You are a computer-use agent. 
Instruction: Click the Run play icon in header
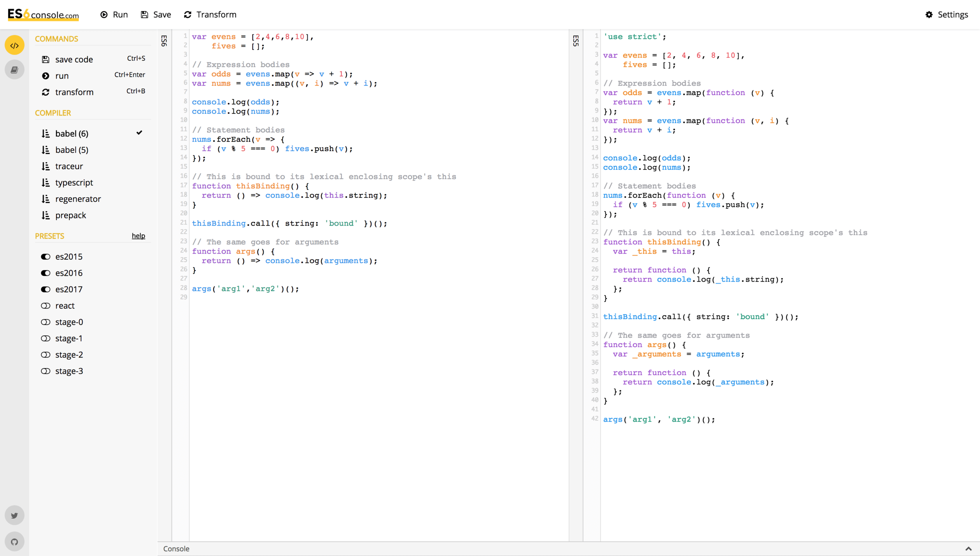[x=104, y=14]
